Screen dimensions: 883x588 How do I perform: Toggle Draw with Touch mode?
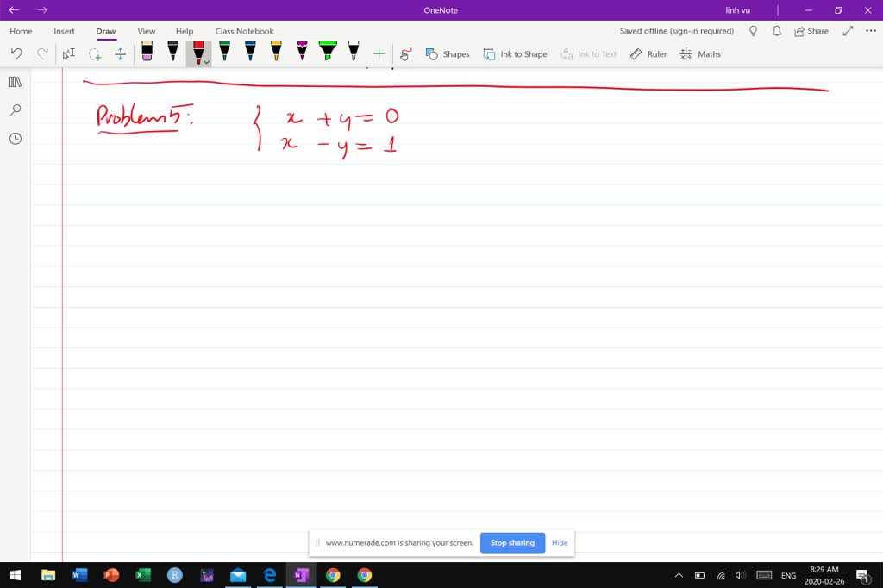405,53
